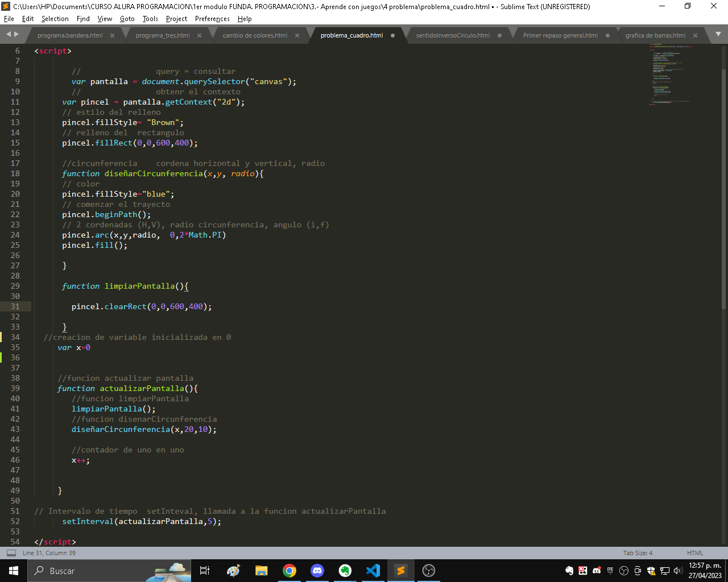Image resolution: width=728 pixels, height=582 pixels.
Task: Click the 'pincel.clearRect(0,0,600,400);' code line
Action: (142, 306)
